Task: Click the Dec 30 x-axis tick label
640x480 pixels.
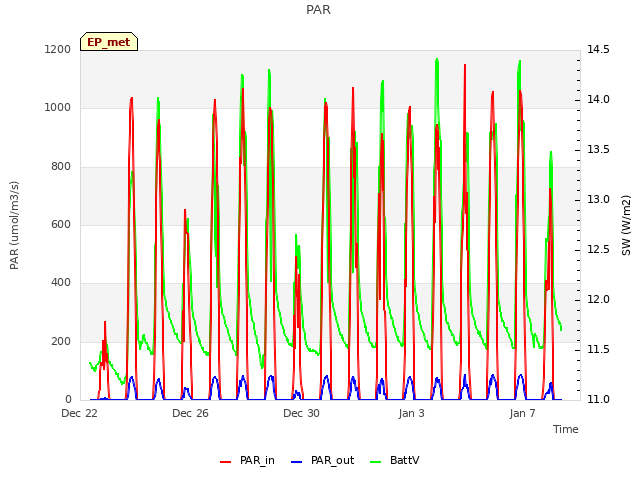Action: [301, 413]
